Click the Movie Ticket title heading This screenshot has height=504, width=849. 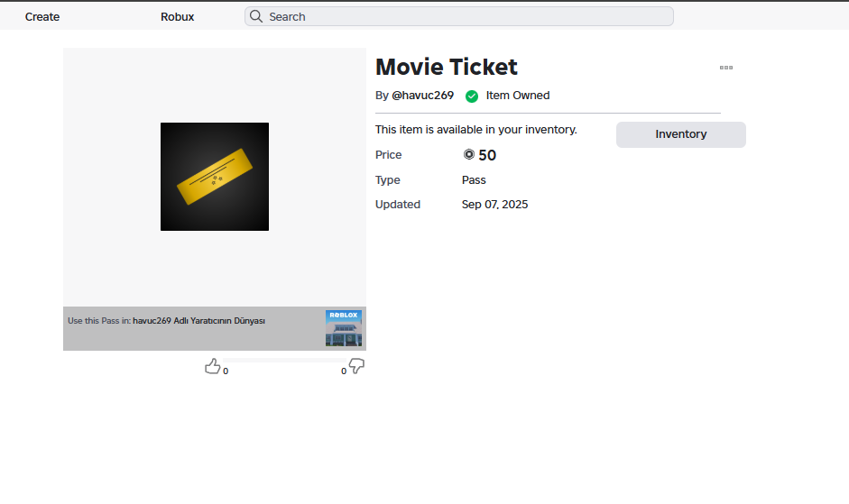pos(446,67)
